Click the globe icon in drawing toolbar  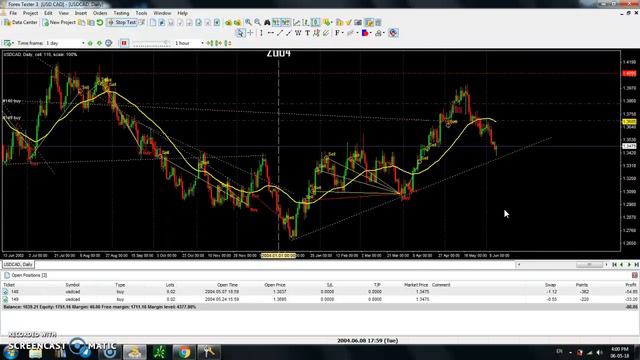pos(393,33)
